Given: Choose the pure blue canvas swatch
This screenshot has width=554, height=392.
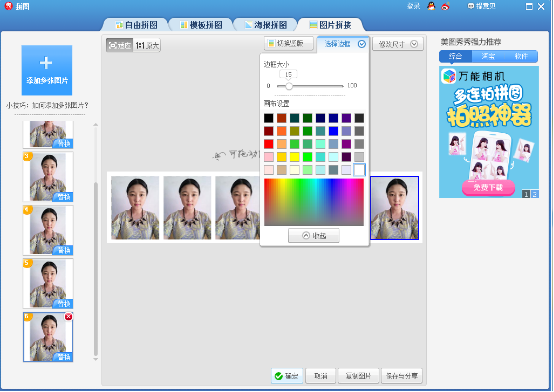Looking at the screenshot, I should click(x=333, y=131).
